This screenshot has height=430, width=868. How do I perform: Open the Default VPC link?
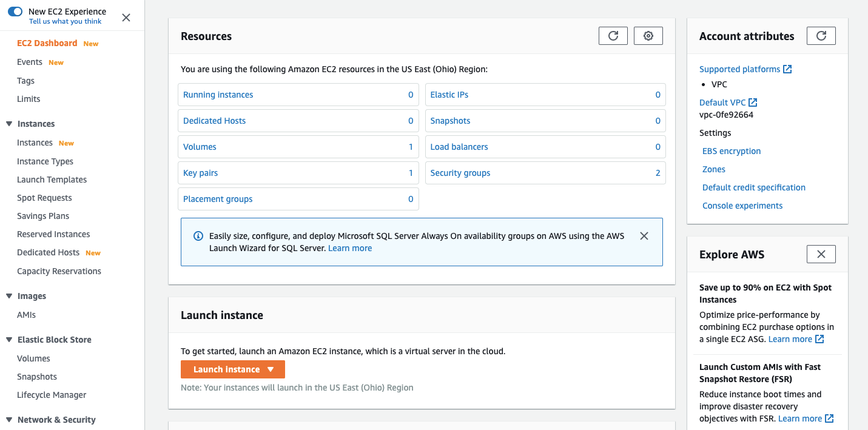click(x=722, y=102)
